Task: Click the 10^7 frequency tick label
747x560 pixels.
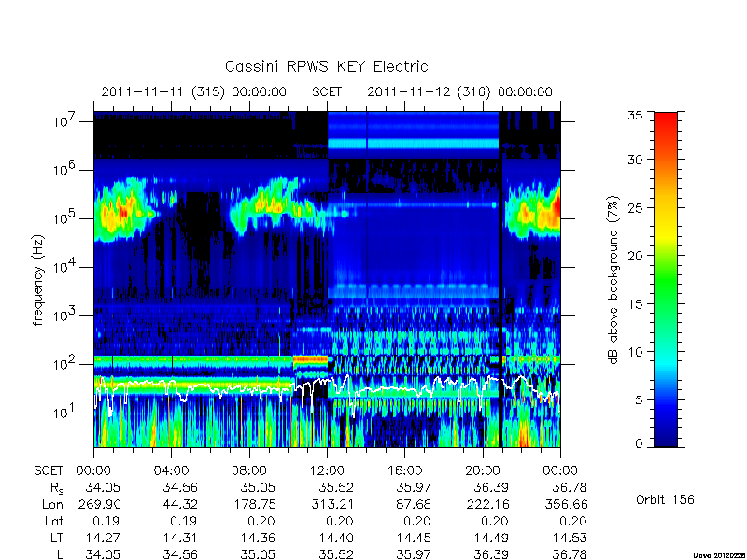Action: (65, 121)
